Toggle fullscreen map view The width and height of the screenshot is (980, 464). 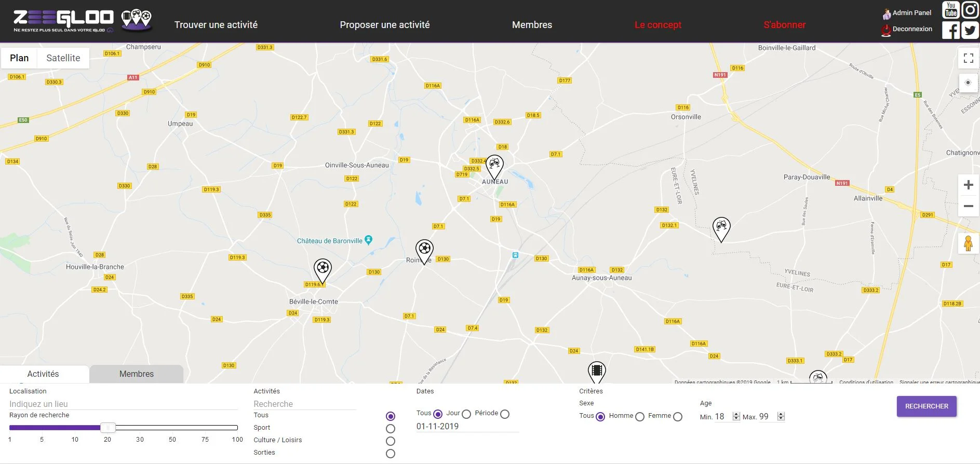[x=968, y=58]
